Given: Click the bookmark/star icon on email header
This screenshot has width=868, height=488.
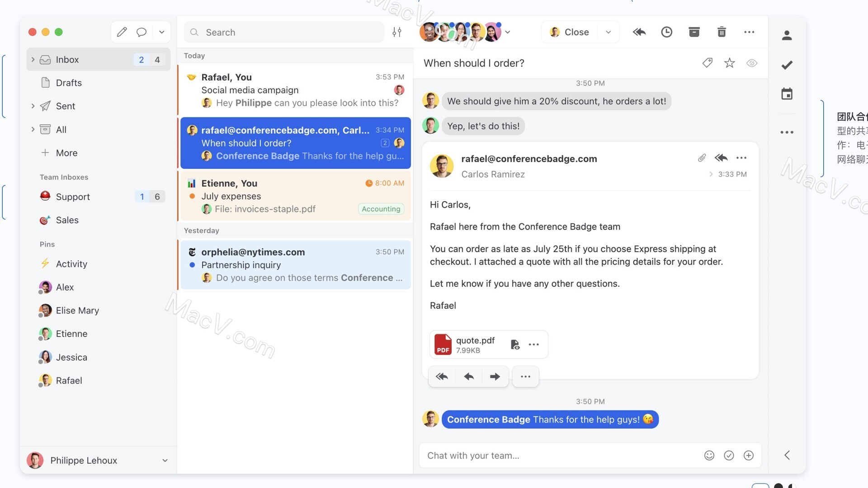Looking at the screenshot, I should [x=730, y=63].
